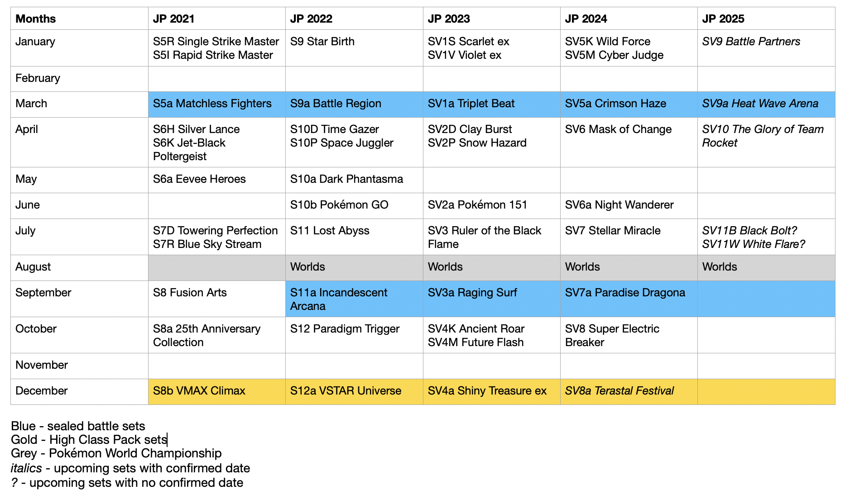Click the S6a Eevee Heroes cell
Viewport: 845px width, 504px height.
pos(216,180)
